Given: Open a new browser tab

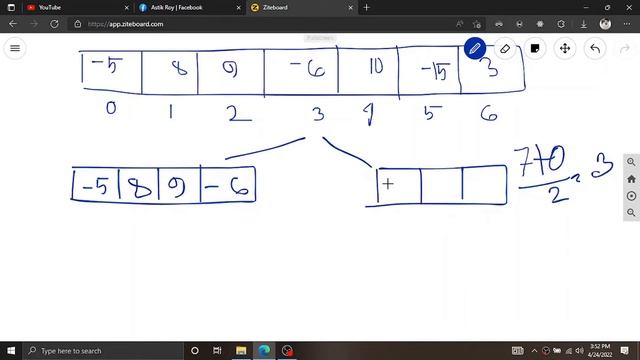Looking at the screenshot, I should pyautogui.click(x=367, y=7).
